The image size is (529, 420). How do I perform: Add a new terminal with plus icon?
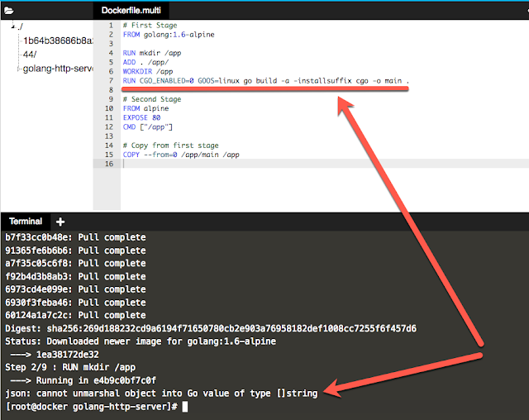(60, 222)
